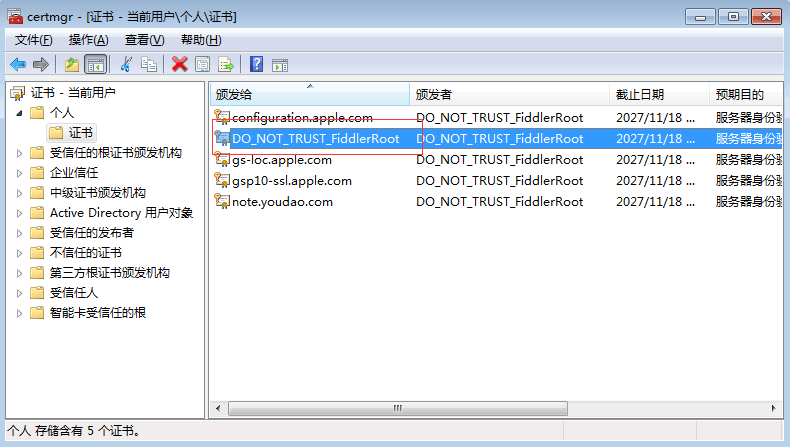Click the configuration.apple.com certificate icon
Image resolution: width=790 pixels, height=447 pixels.
222,117
